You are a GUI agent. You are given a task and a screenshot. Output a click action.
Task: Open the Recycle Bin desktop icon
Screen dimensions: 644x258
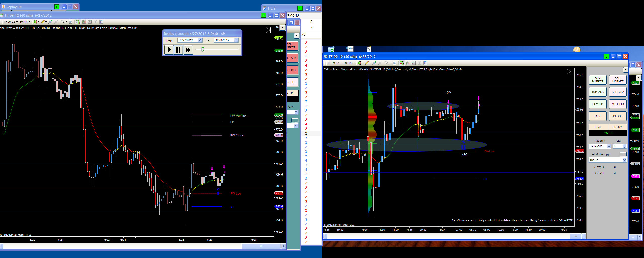point(331,49)
